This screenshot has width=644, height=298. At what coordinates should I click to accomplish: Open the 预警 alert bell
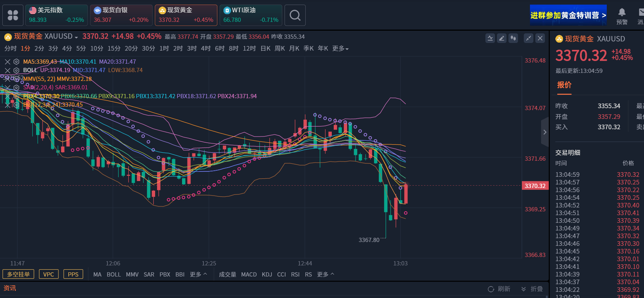point(622,16)
